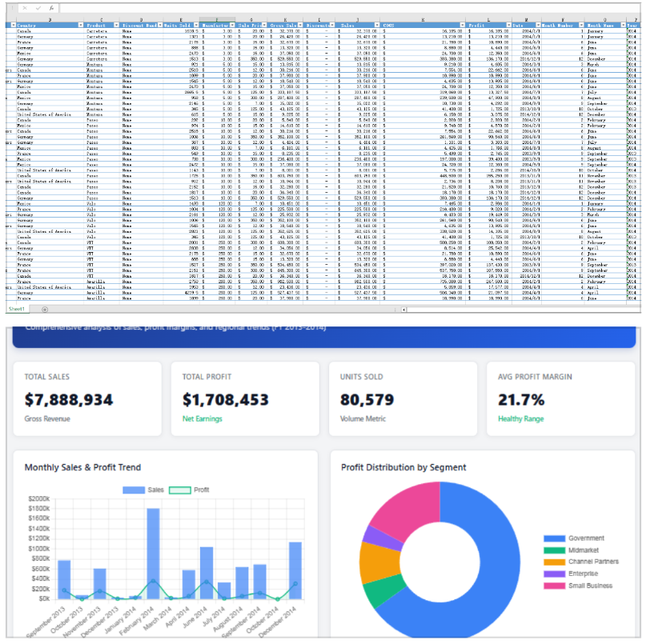Open the Sales column filter dropdown
The width and height of the screenshot is (646, 644).
coord(376,25)
